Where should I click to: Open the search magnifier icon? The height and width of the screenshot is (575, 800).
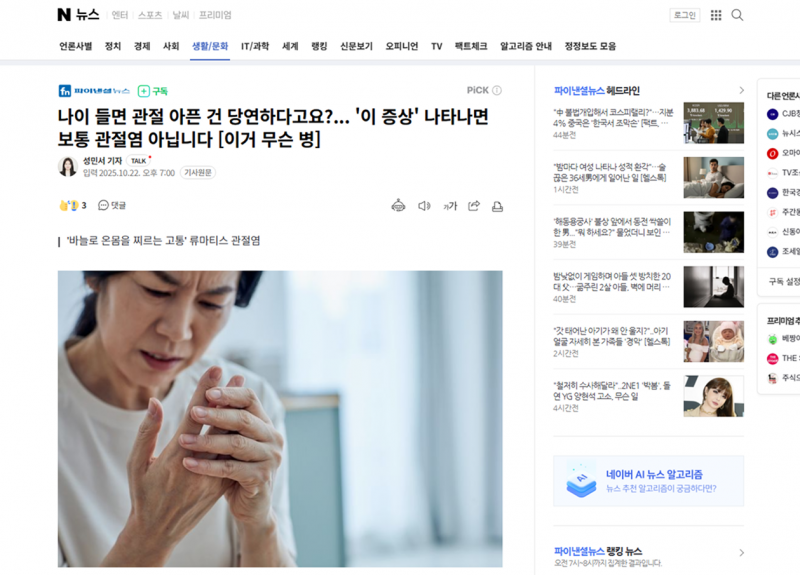tap(737, 15)
